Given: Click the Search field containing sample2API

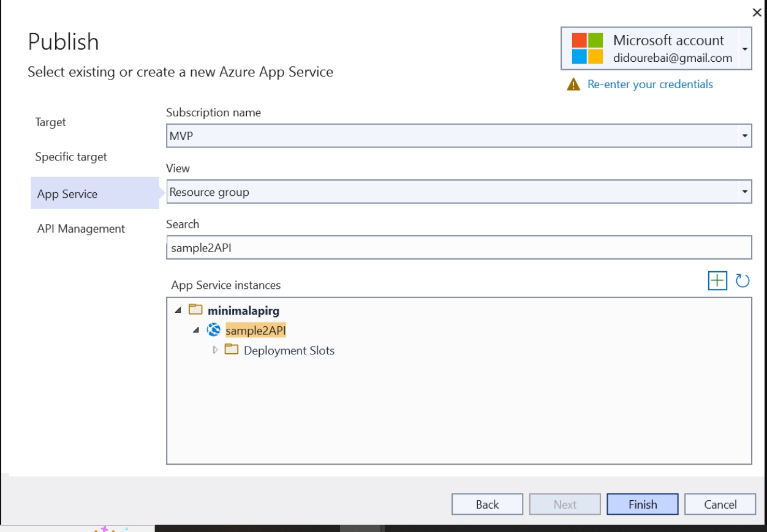Looking at the screenshot, I should (x=458, y=248).
